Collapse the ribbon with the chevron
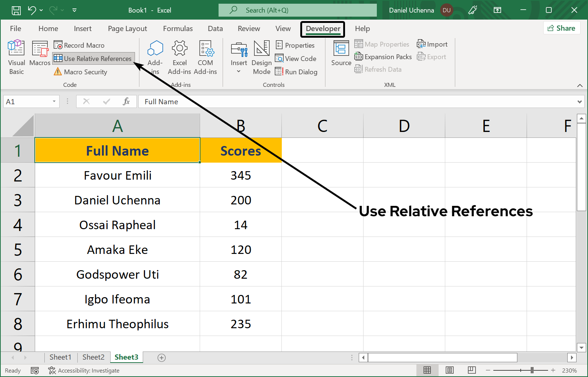Image resolution: width=588 pixels, height=377 pixels. 579,85
